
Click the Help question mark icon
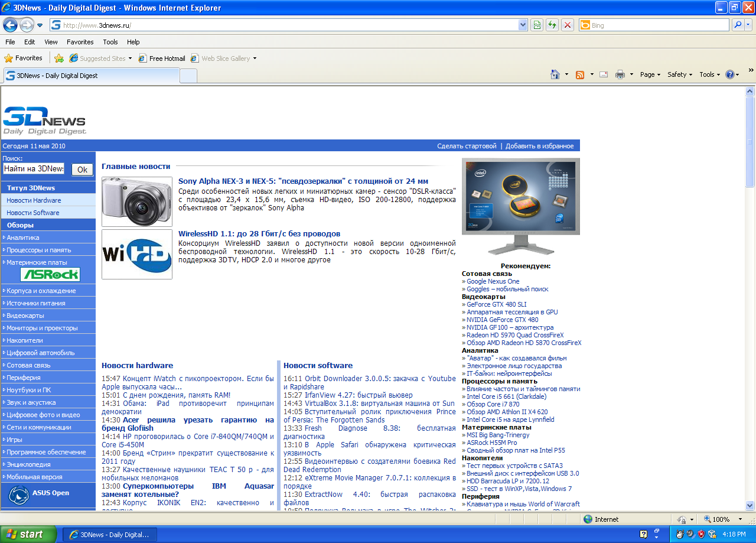[x=730, y=74]
